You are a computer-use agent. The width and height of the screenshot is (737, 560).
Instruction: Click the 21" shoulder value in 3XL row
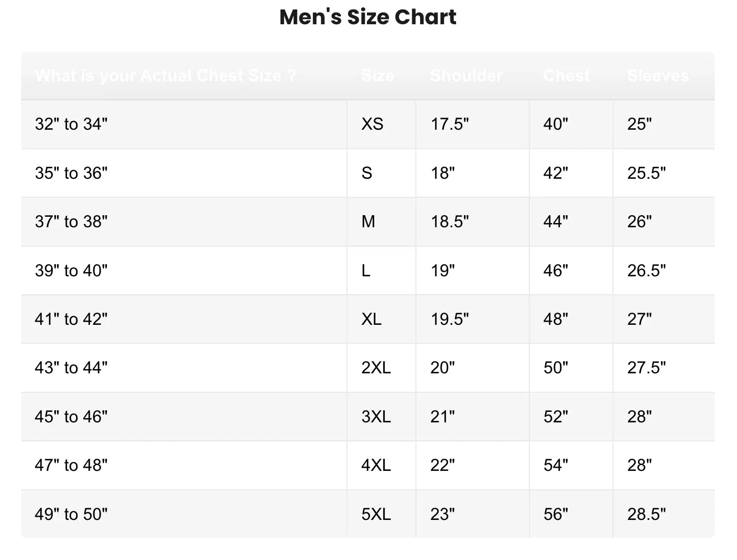click(442, 417)
